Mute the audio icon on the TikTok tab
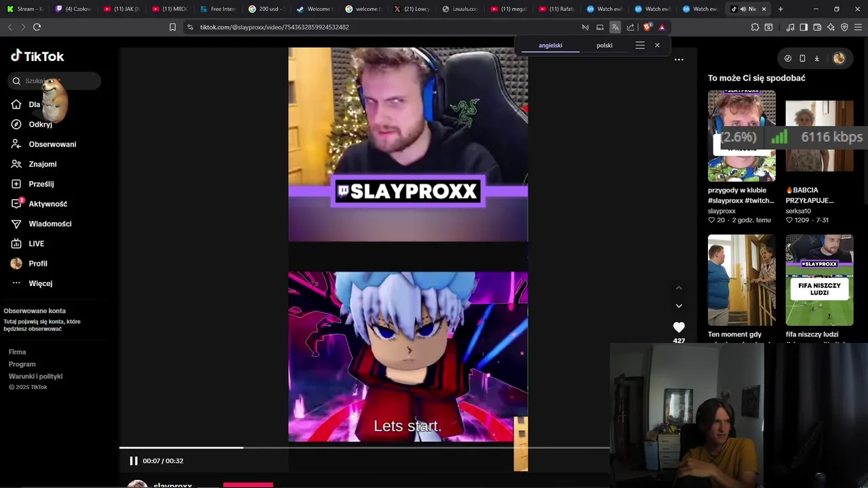868x488 pixels. pos(743,9)
